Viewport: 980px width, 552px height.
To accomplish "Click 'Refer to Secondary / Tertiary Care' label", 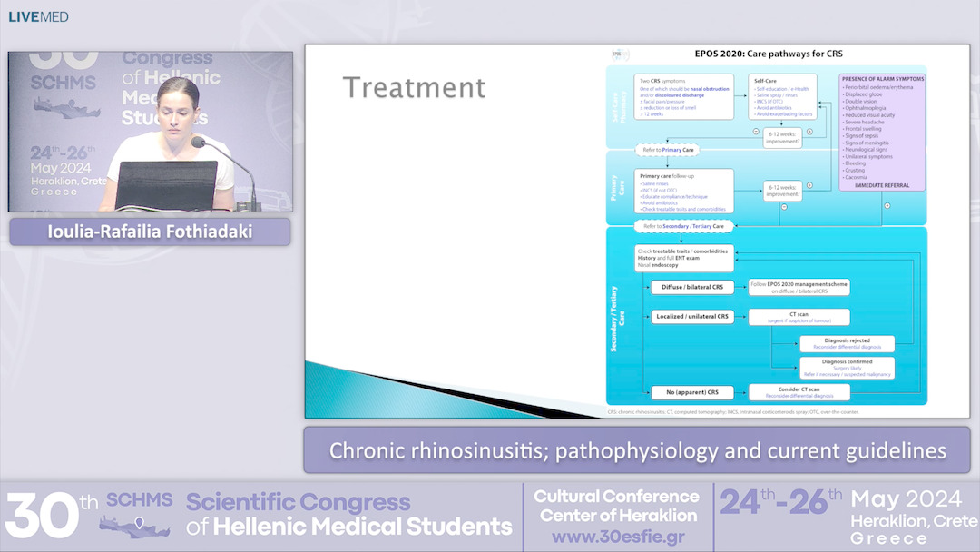I will 684,226.
